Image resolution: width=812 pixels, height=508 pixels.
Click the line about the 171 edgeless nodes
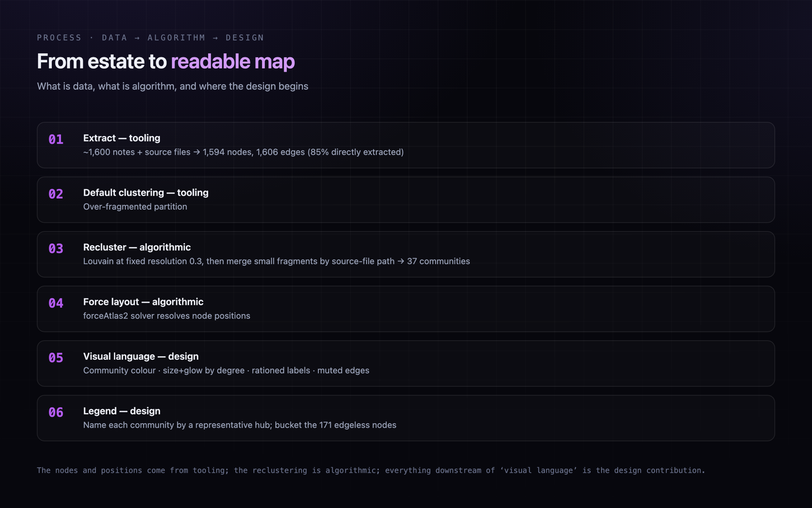point(240,425)
